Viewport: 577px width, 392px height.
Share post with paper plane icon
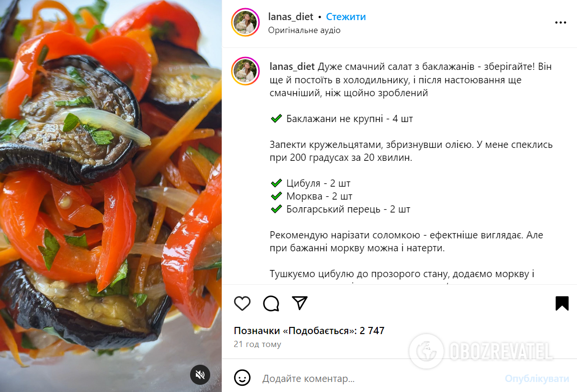click(x=300, y=303)
